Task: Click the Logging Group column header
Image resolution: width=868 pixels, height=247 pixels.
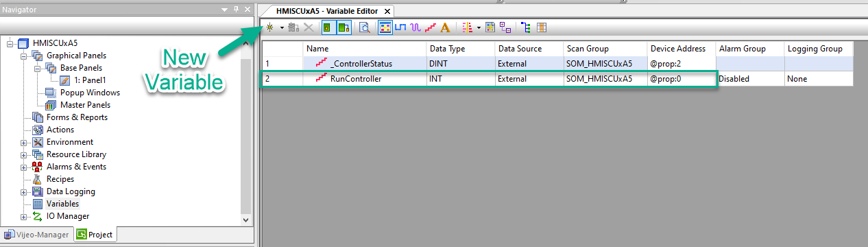Action: pyautogui.click(x=819, y=49)
